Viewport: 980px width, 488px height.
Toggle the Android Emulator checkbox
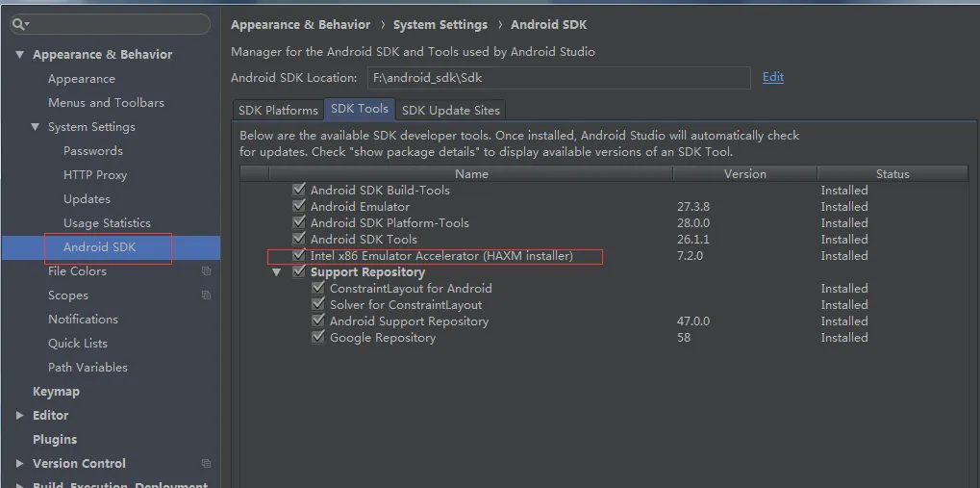tap(299, 206)
